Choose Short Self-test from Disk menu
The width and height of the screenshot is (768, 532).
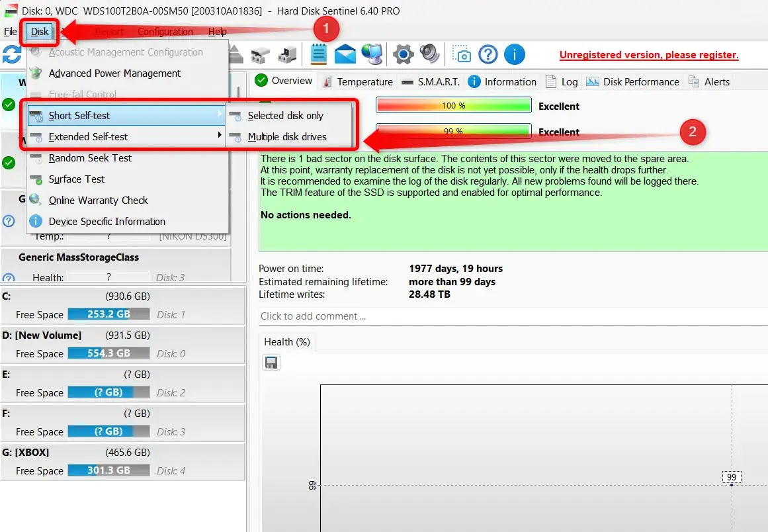pyautogui.click(x=126, y=116)
